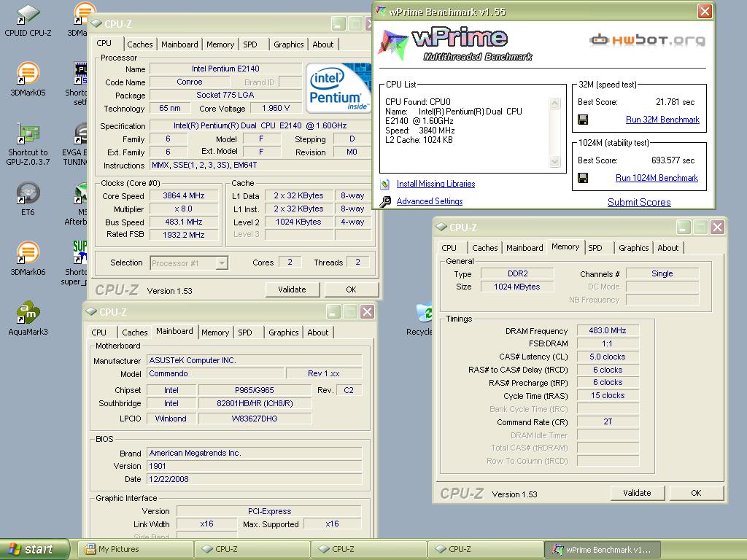Click the Start button on the taskbar

34,550
